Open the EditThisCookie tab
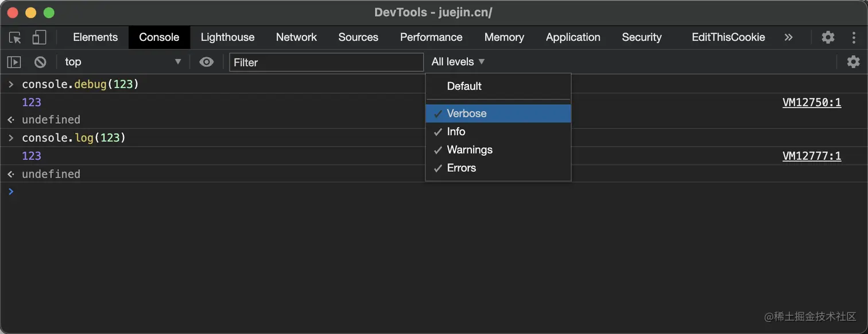 click(x=728, y=37)
